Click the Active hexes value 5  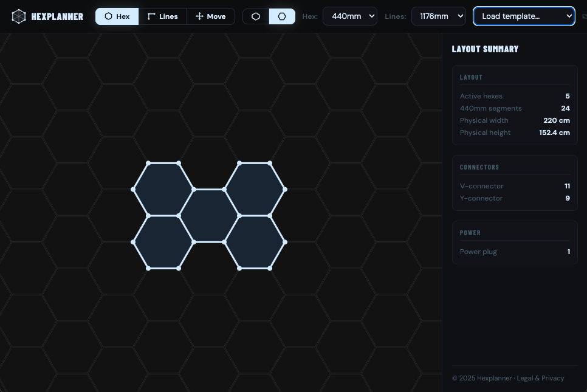pos(568,96)
